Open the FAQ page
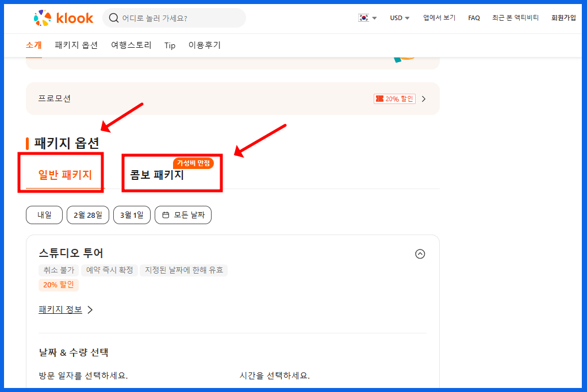Screen dimensions: 587x392 (x=473, y=18)
